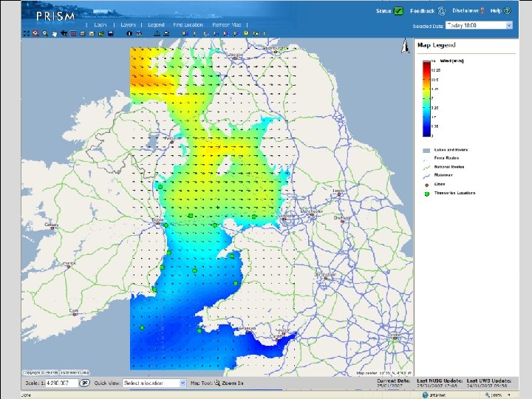Image resolution: width=532 pixels, height=399 pixels.
Task: Click the 'Last NUIG Update:' label text
Action: coord(440,381)
